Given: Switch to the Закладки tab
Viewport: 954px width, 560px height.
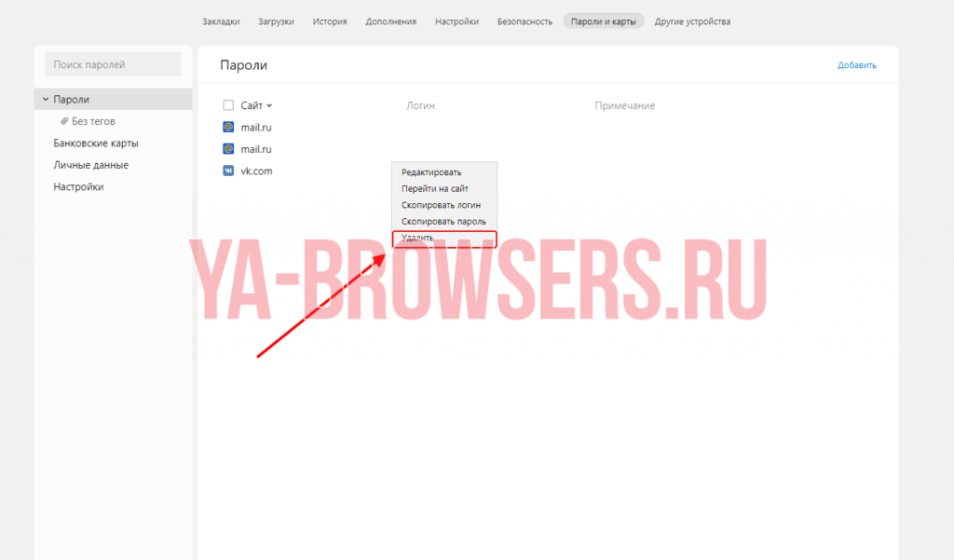Looking at the screenshot, I should tap(221, 21).
